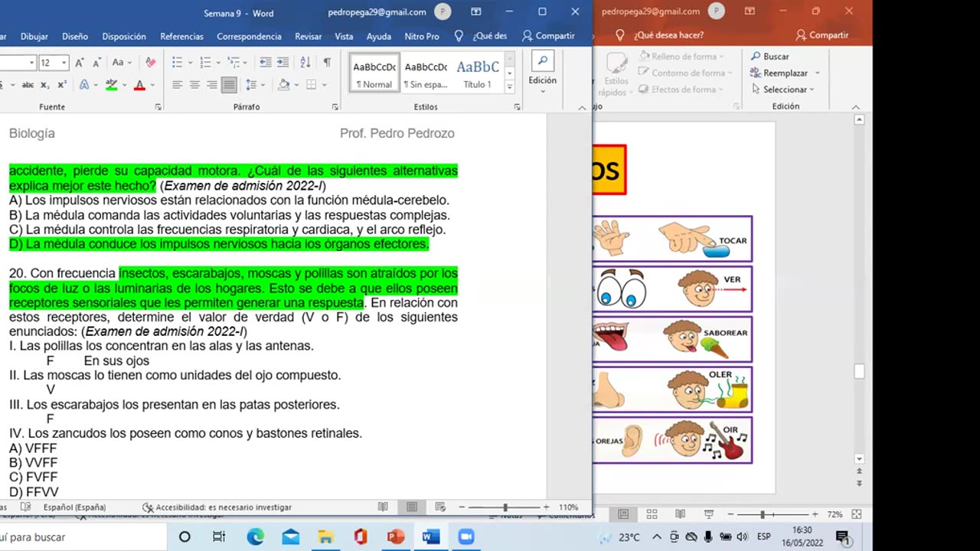Select Sin espaciado style
The width and height of the screenshot is (980, 551).
[x=426, y=73]
